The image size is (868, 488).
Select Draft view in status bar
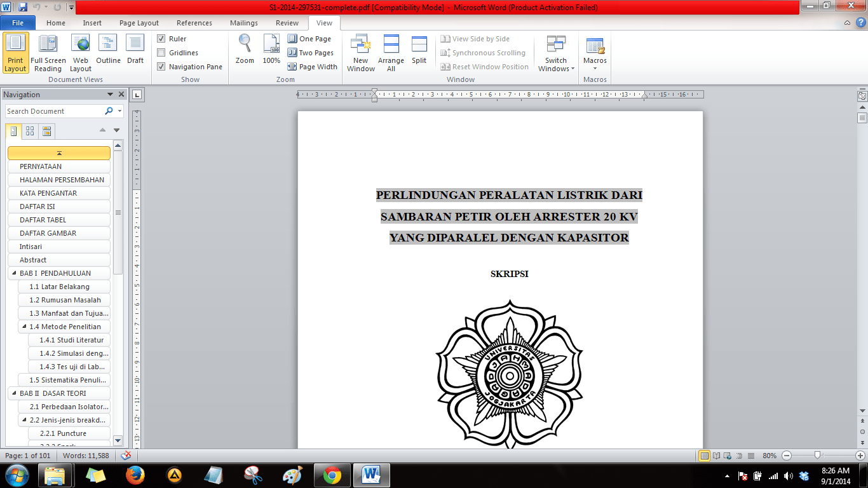tap(751, 456)
